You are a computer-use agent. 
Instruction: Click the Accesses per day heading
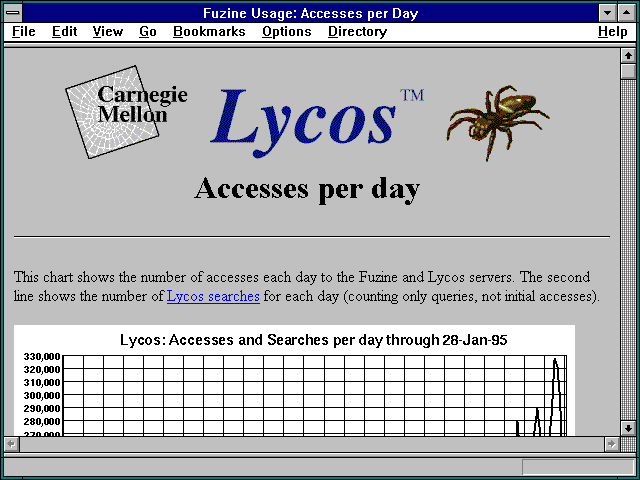[307, 189]
